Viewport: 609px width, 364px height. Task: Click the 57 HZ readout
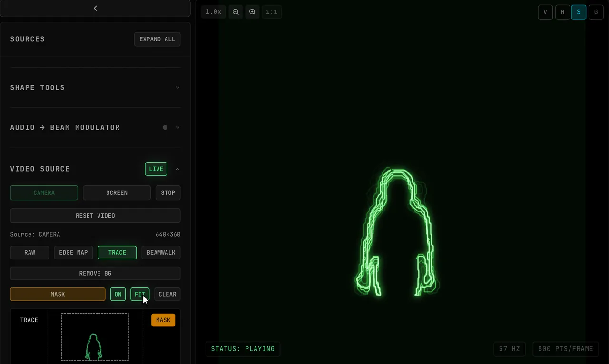(x=509, y=349)
